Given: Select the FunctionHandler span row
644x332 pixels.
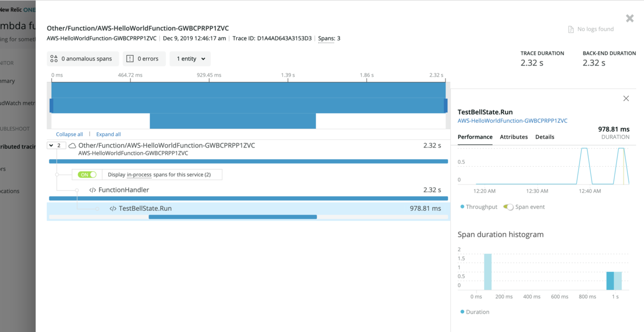Looking at the screenshot, I should pyautogui.click(x=248, y=192).
